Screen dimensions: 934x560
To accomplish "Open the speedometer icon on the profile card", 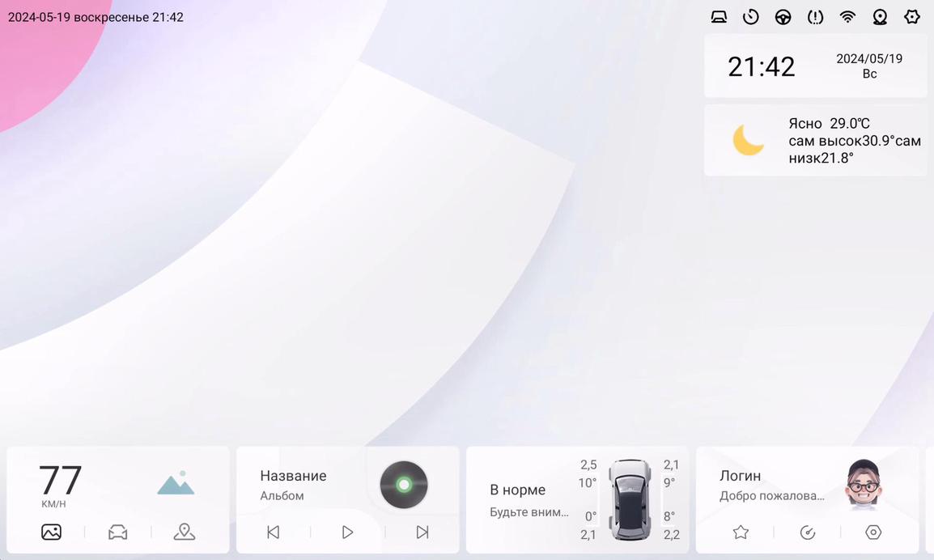I will (x=807, y=532).
